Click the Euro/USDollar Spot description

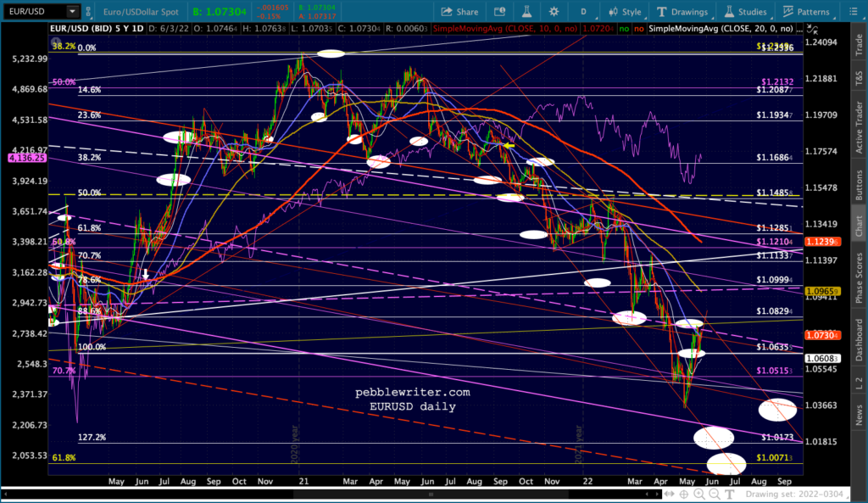142,12
